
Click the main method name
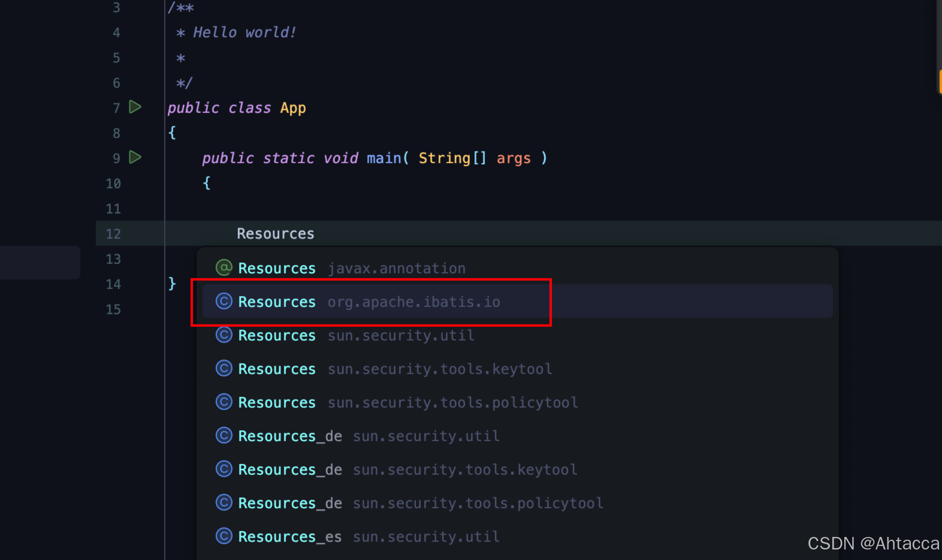(384, 158)
